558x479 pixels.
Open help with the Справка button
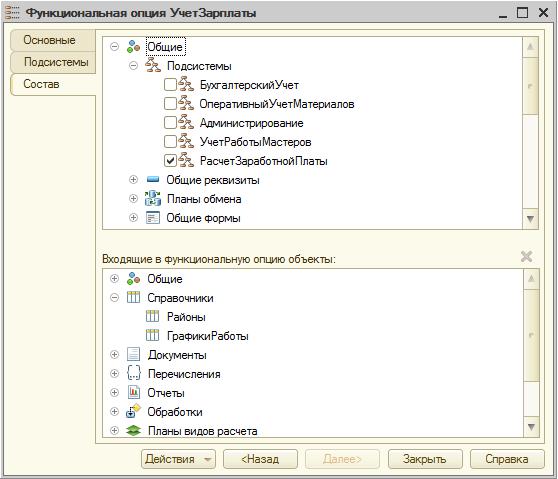pos(507,459)
